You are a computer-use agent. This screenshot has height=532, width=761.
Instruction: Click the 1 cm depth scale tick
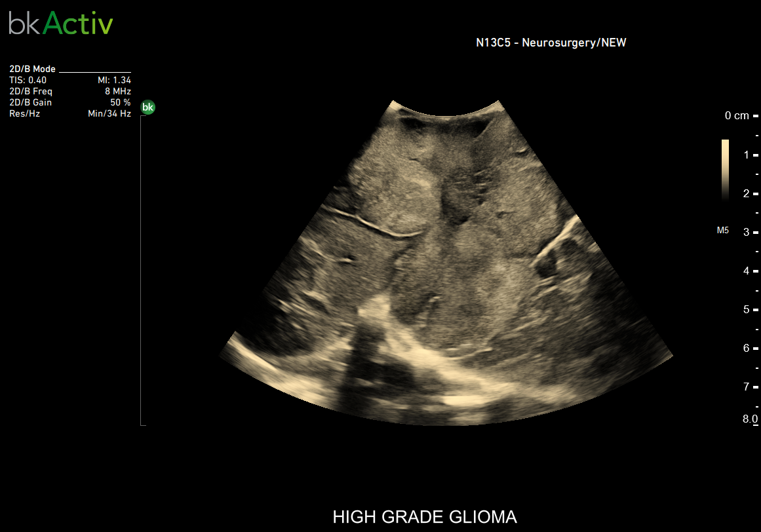coord(751,155)
